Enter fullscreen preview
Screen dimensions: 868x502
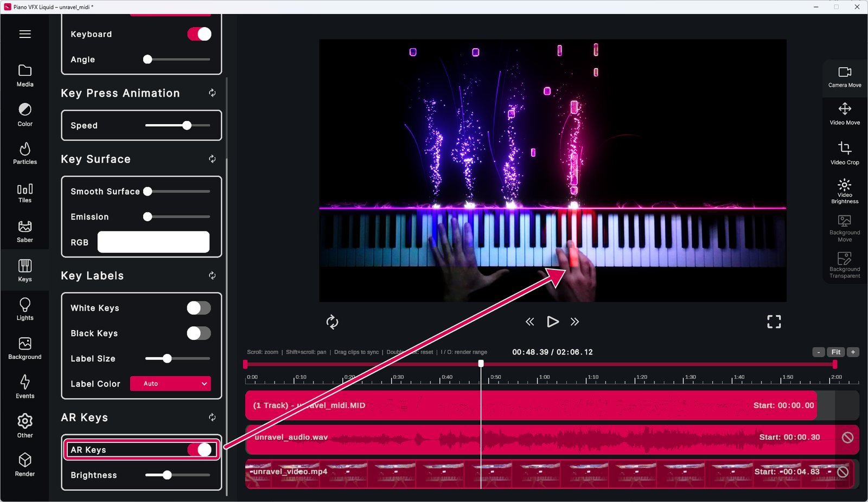[774, 322]
